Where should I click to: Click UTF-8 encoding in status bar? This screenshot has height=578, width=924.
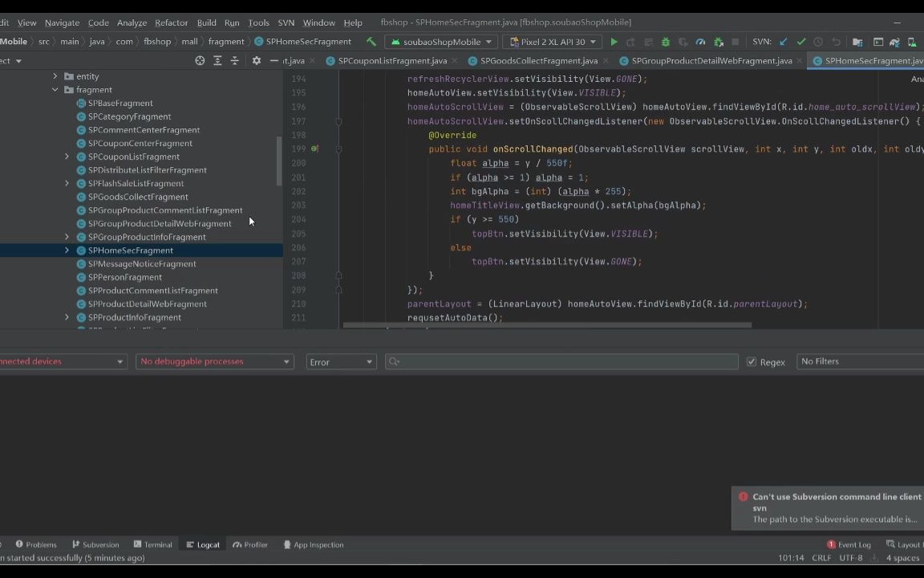tap(851, 558)
